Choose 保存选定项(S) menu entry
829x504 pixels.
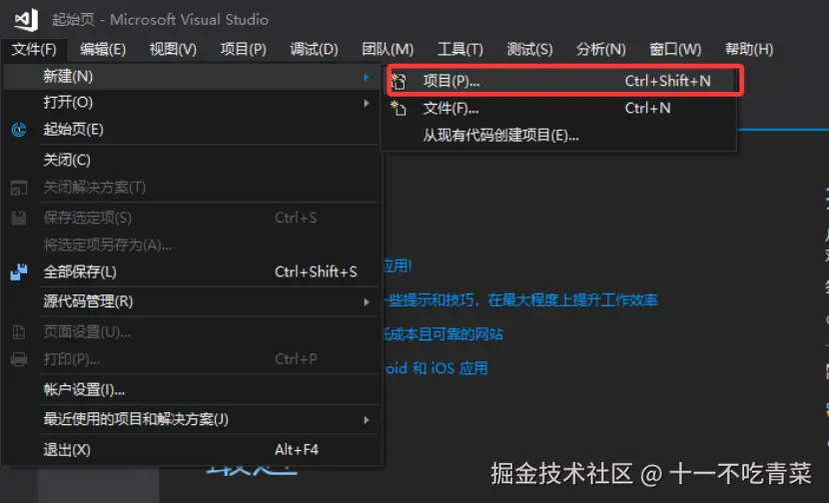coord(192,218)
